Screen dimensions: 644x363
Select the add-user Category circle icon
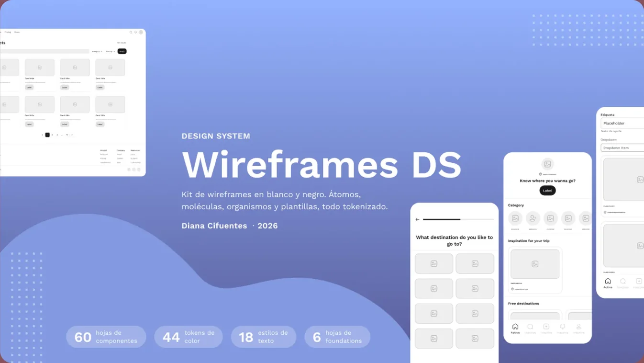click(533, 218)
